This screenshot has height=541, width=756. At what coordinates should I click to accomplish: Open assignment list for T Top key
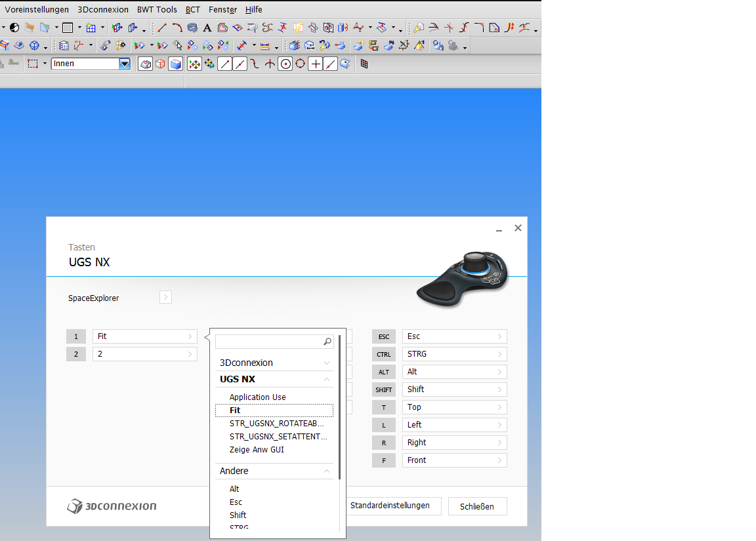[x=454, y=407]
